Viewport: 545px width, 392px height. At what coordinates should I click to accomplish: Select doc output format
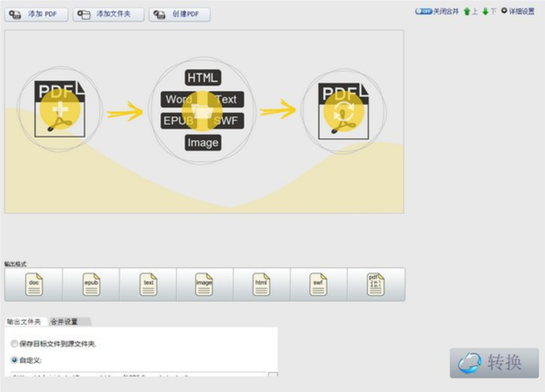tap(33, 284)
